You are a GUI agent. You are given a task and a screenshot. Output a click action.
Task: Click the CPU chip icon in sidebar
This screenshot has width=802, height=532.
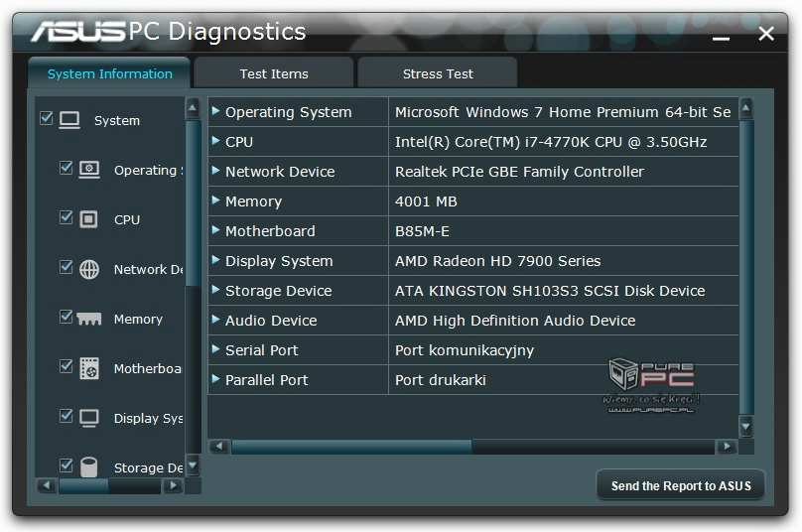[89, 219]
